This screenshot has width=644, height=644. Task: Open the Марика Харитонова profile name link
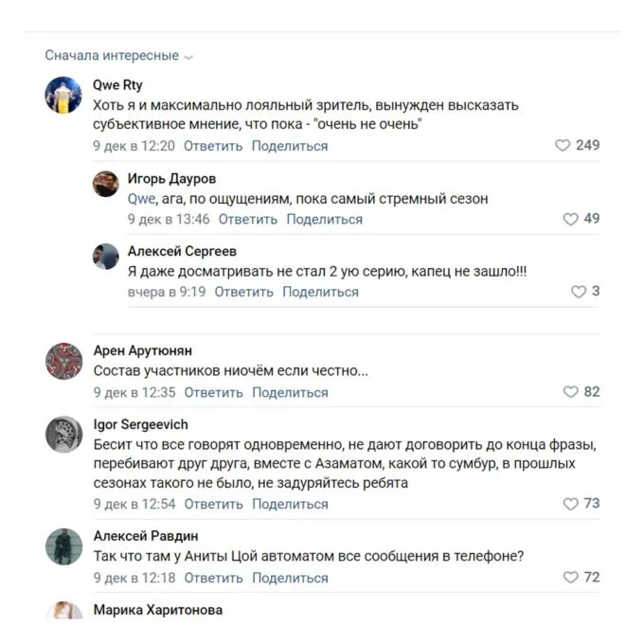pos(158,610)
